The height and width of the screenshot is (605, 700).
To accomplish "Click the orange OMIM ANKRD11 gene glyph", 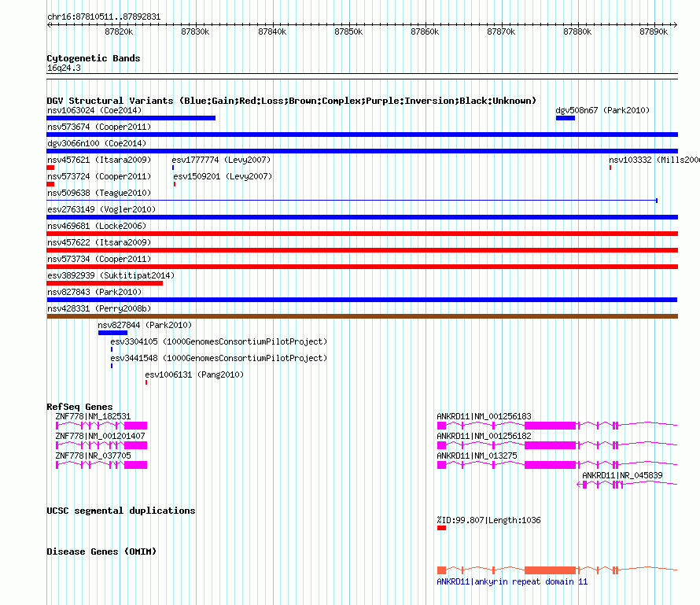I will point(557,570).
